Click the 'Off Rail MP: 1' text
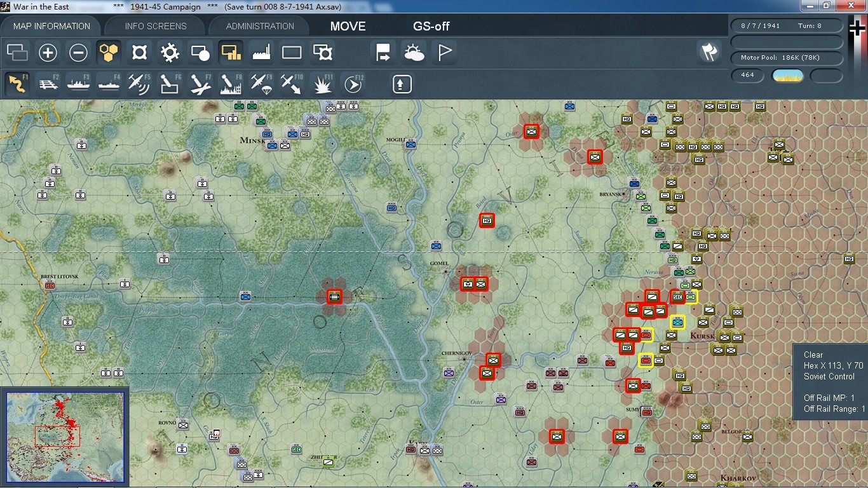868x488 pixels. point(829,398)
